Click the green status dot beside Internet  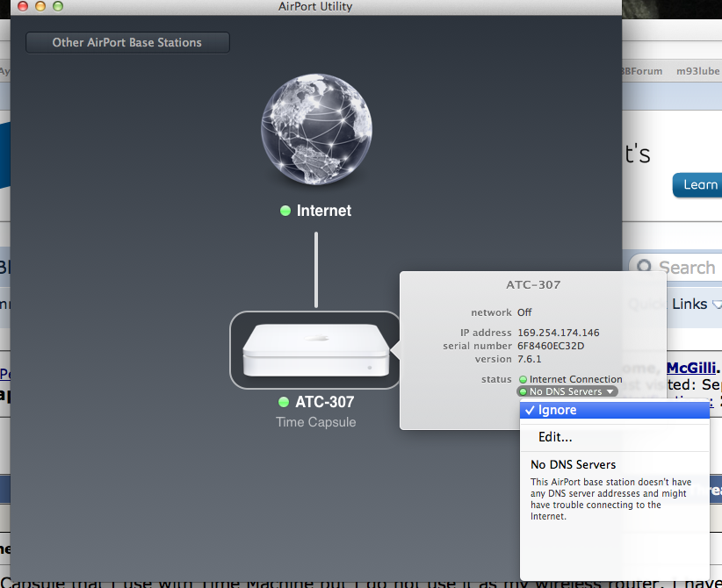click(x=285, y=211)
